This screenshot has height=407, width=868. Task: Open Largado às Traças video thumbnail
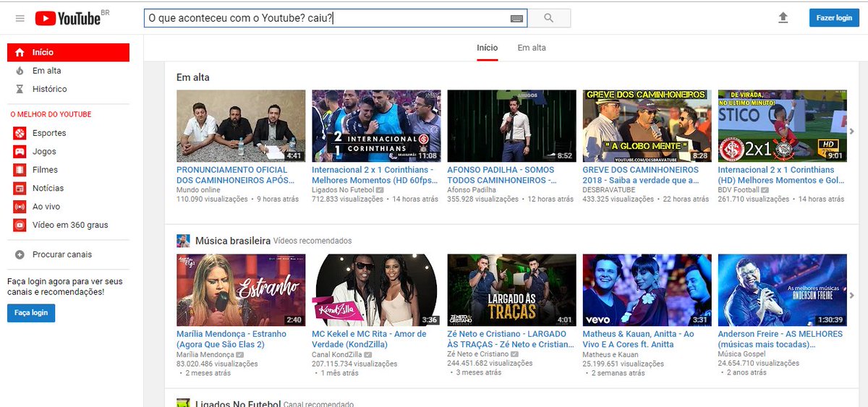coord(512,290)
